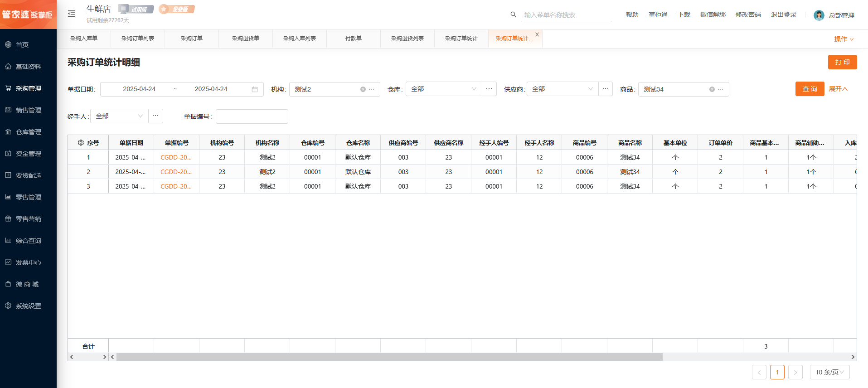Open 仓库管理 in the sidebar
Image resolution: width=868 pixels, height=388 pixels.
[28, 132]
